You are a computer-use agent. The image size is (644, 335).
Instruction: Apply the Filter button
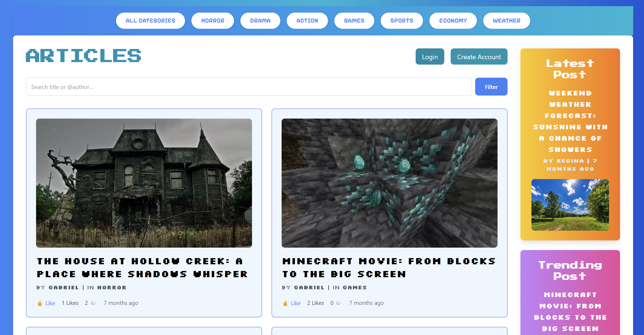coord(491,87)
